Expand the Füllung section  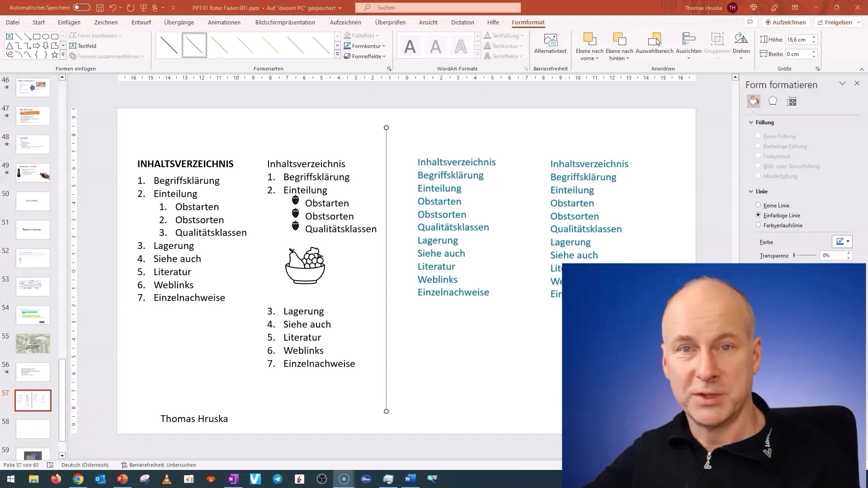pos(765,122)
